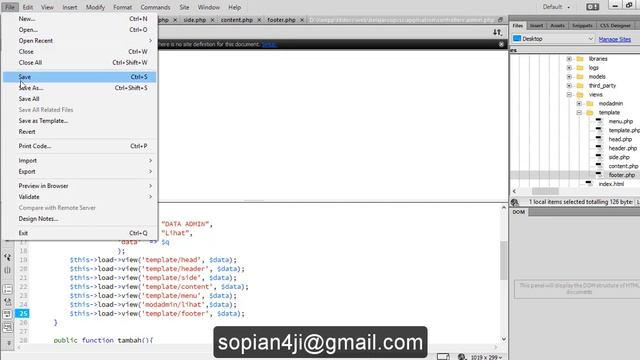
Task: Click the Setup link in the info bar
Action: [269, 44]
